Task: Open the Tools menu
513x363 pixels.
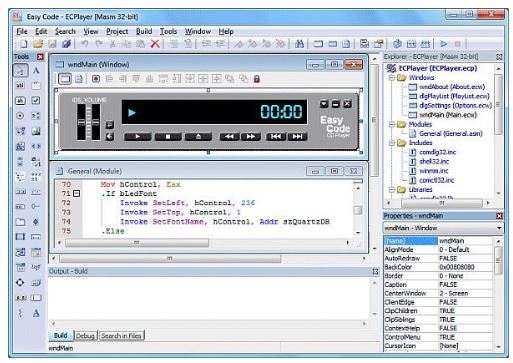Action: tap(168, 32)
